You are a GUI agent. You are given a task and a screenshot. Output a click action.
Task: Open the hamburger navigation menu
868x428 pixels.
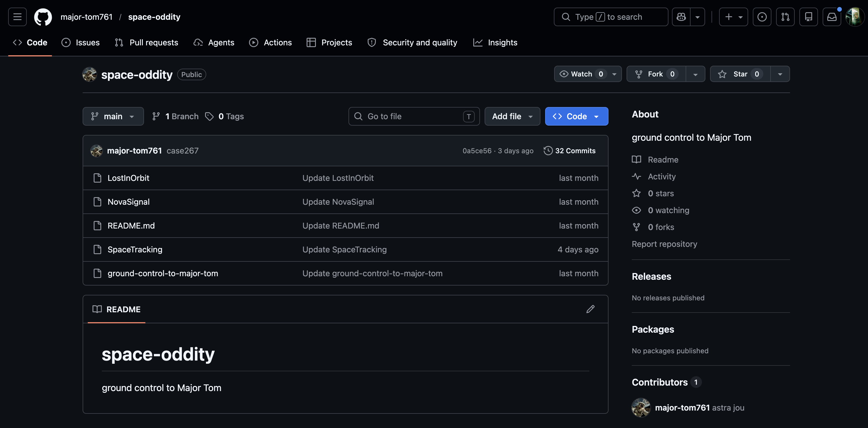[17, 17]
